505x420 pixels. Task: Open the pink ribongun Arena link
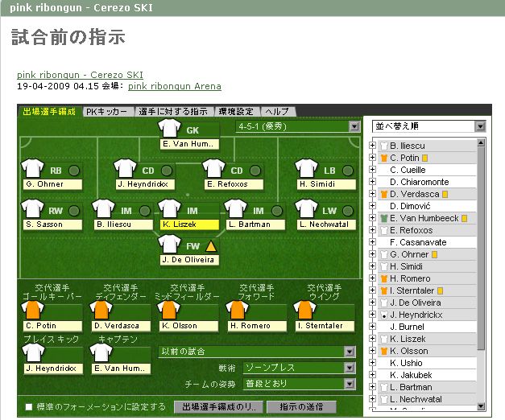tap(174, 86)
